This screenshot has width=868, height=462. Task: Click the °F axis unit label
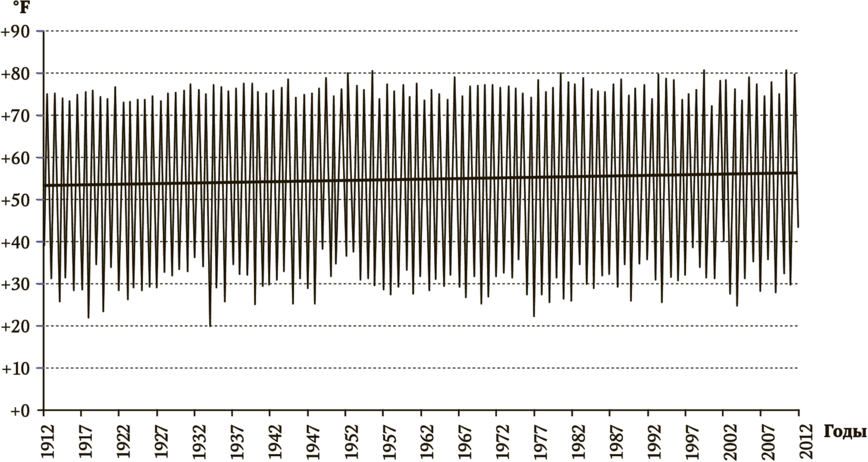tap(21, 8)
